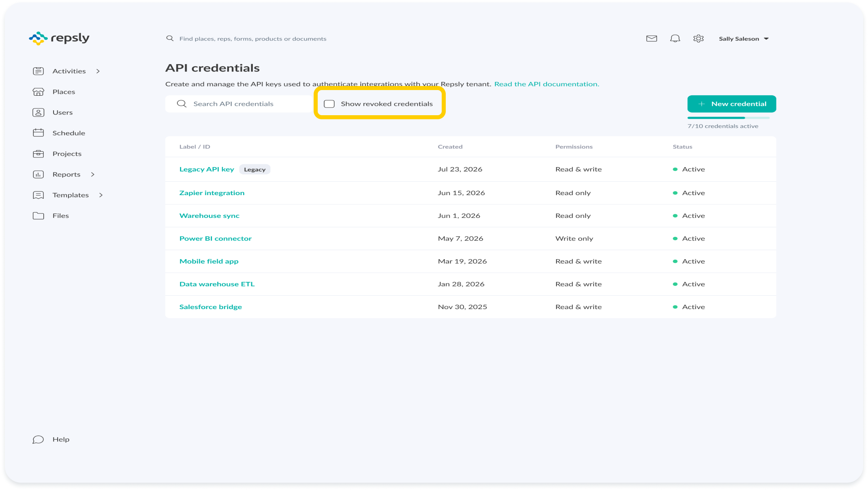
Task: Open the mail envelope icon
Action: [651, 39]
